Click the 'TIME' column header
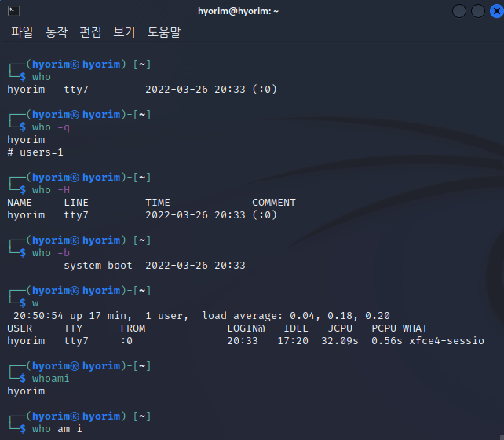 (158, 203)
